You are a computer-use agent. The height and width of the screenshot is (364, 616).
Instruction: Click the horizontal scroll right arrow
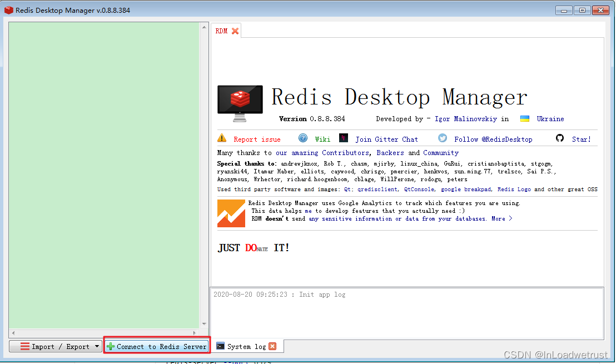pos(195,333)
